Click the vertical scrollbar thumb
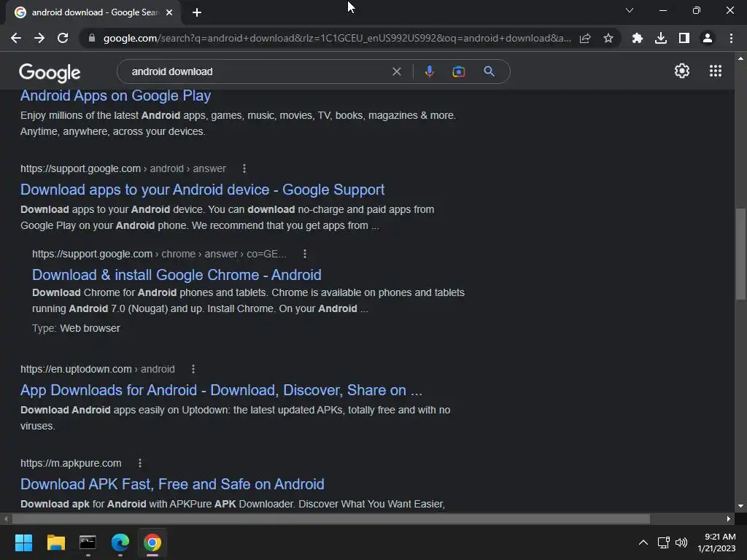This screenshot has height=560, width=747. [x=740, y=254]
